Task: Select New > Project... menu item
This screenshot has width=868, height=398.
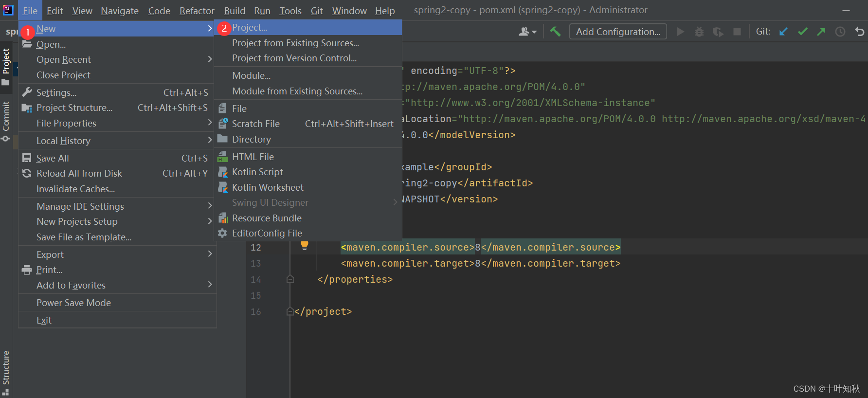Action: [308, 28]
